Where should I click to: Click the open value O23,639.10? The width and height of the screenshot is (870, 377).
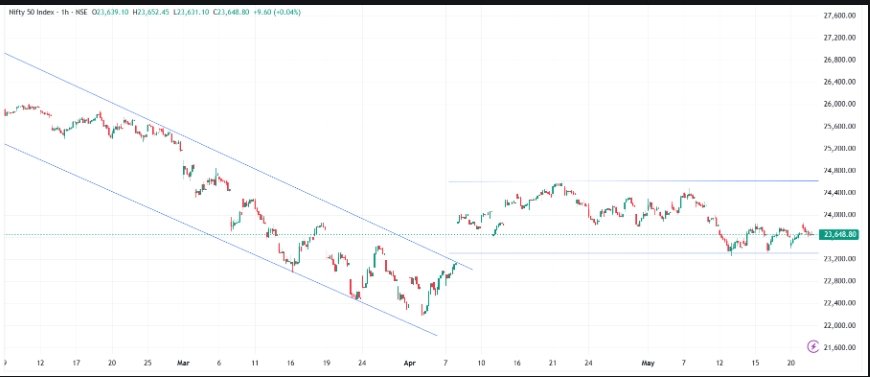(x=111, y=12)
